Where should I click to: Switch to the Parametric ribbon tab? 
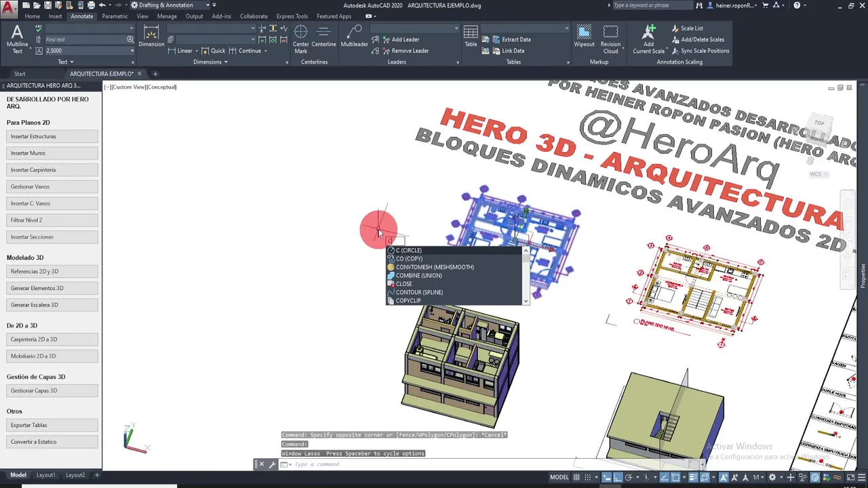115,16
